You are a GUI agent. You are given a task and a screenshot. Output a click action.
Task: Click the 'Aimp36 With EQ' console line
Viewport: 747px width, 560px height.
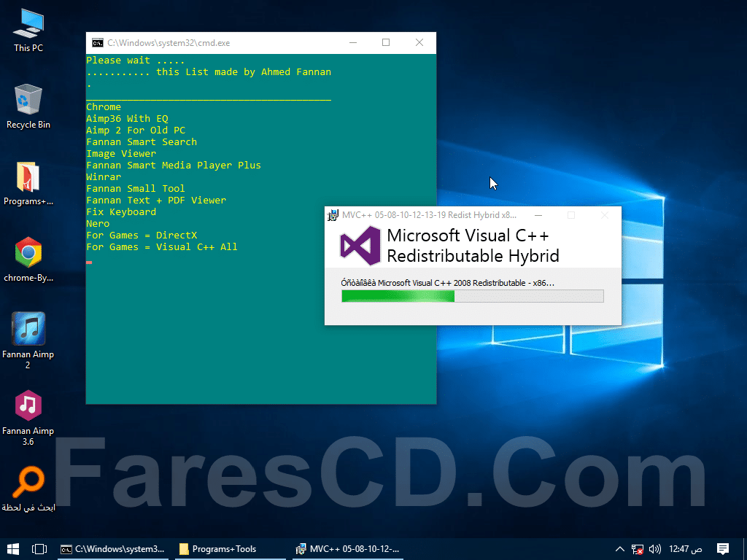[127, 119]
